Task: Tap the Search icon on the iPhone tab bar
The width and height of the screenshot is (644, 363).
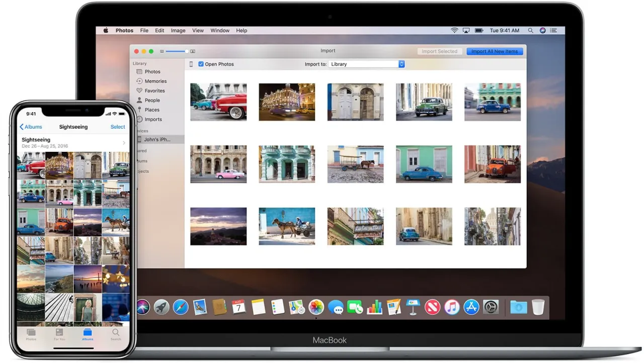Action: click(116, 335)
